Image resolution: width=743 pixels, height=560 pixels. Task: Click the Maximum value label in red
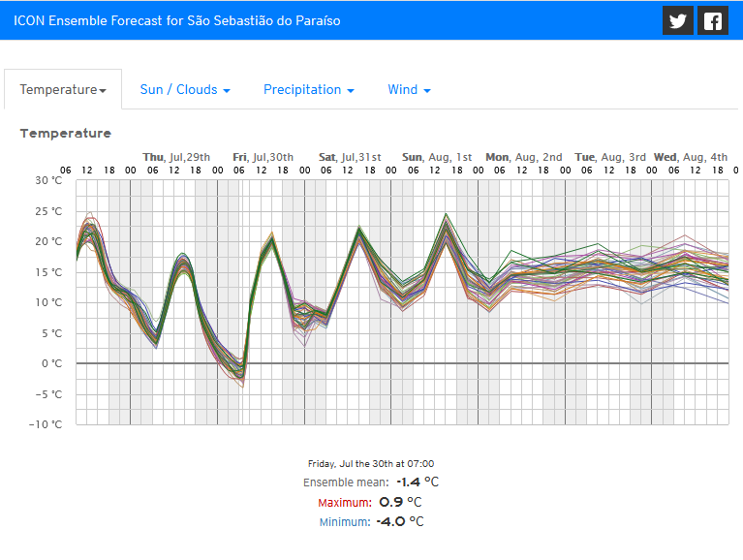345,502
